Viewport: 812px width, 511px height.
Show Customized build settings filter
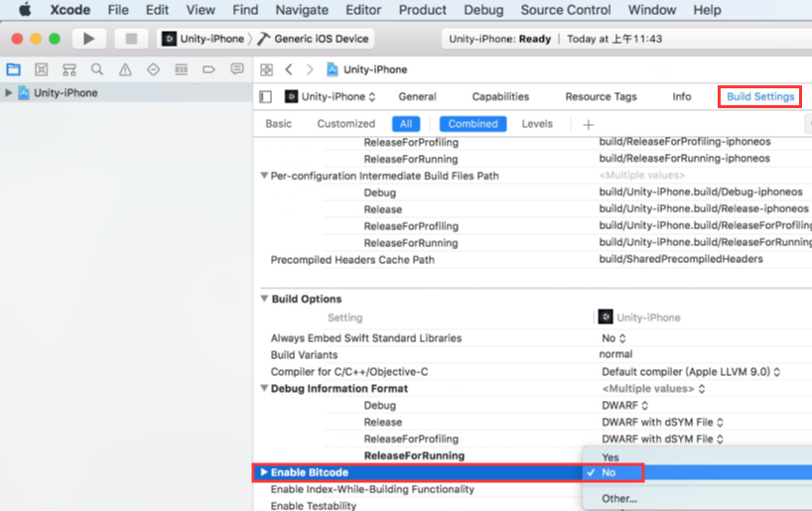(345, 124)
